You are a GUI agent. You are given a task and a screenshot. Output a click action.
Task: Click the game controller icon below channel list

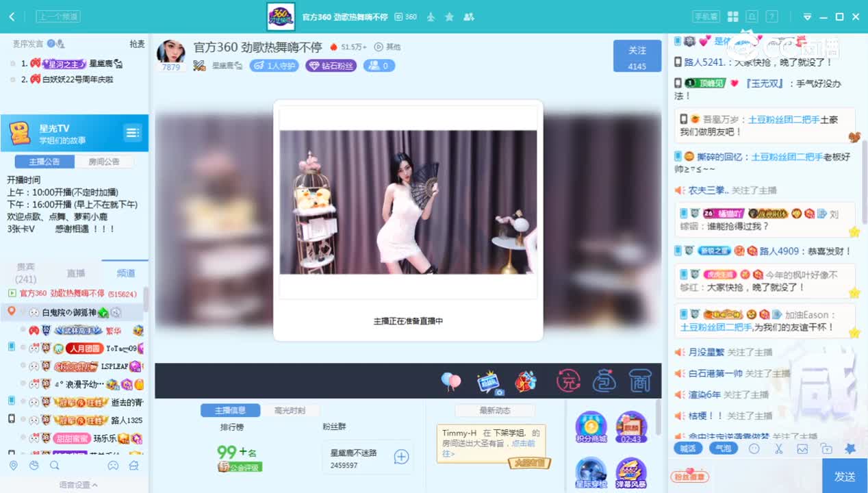(113, 466)
